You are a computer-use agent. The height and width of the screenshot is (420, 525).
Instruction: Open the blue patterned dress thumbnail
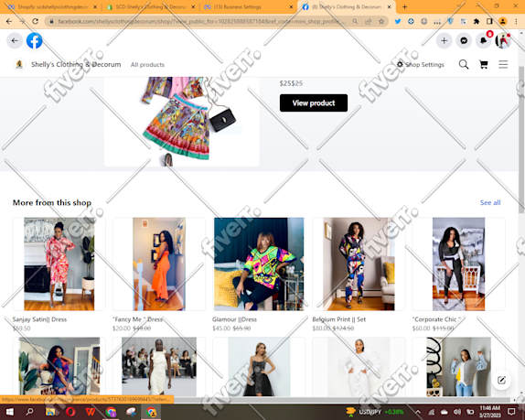click(x=59, y=367)
